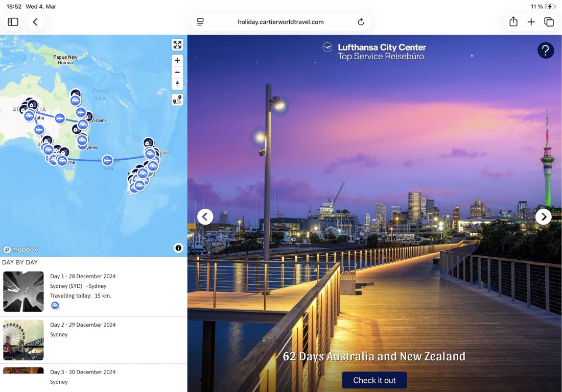Reset the map compass bearing
Viewport: 562px width, 392px height.
click(x=177, y=84)
